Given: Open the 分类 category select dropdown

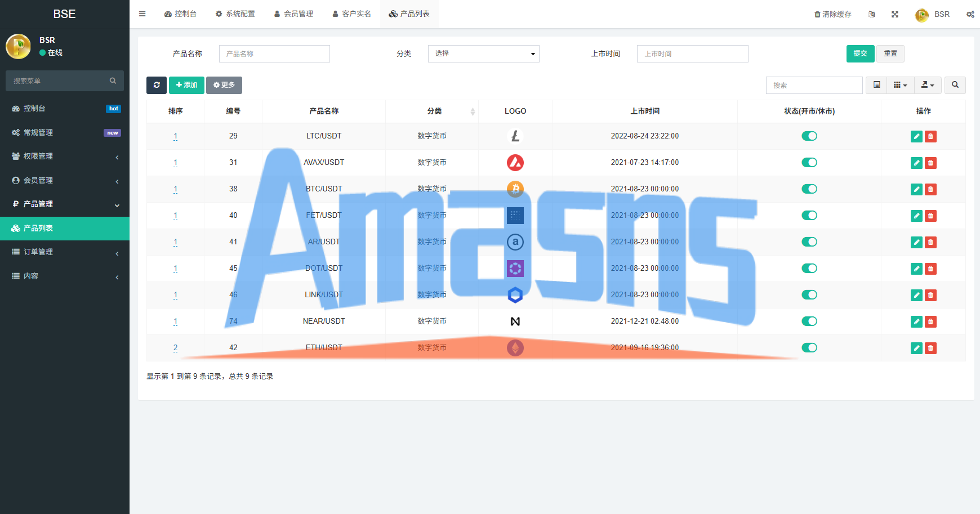Looking at the screenshot, I should [484, 53].
